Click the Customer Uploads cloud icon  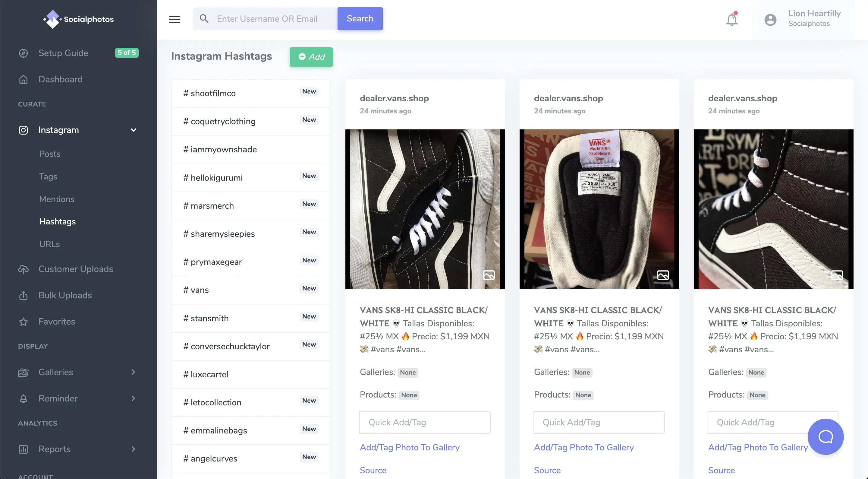click(23, 269)
